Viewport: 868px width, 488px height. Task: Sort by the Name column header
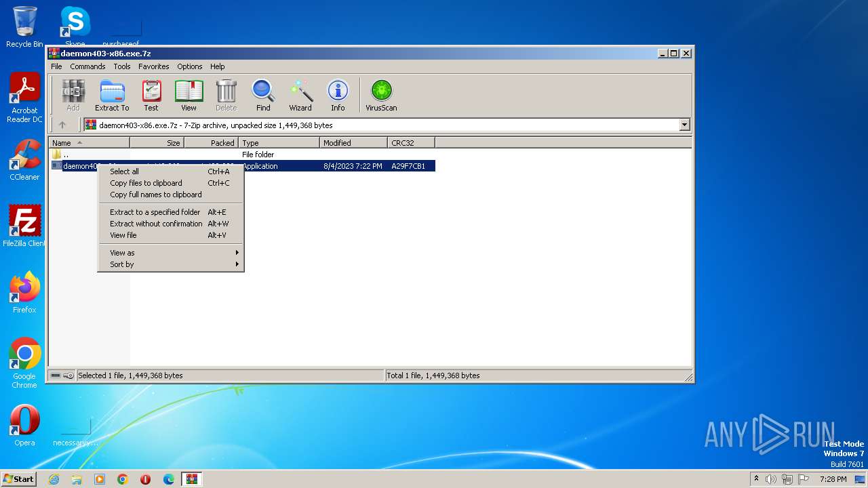(x=89, y=143)
